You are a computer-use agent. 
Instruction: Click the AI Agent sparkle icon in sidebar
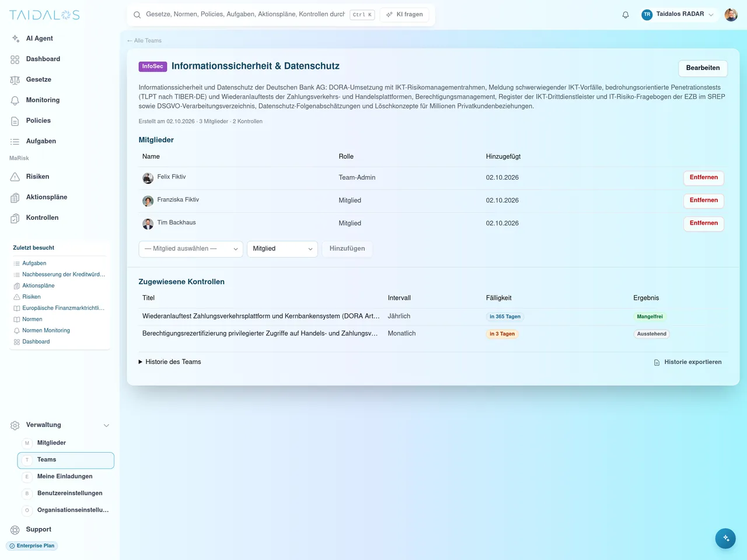click(15, 38)
